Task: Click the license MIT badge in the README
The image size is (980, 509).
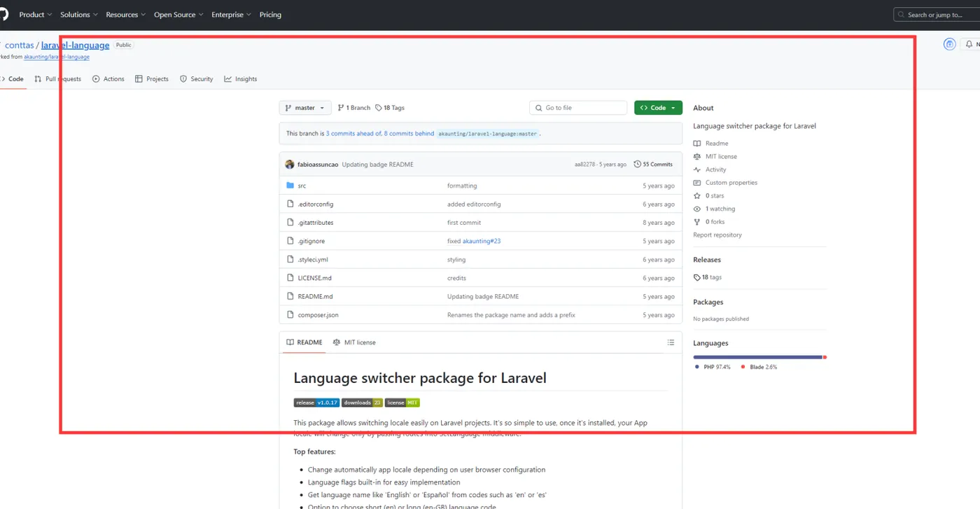Action: click(x=402, y=403)
